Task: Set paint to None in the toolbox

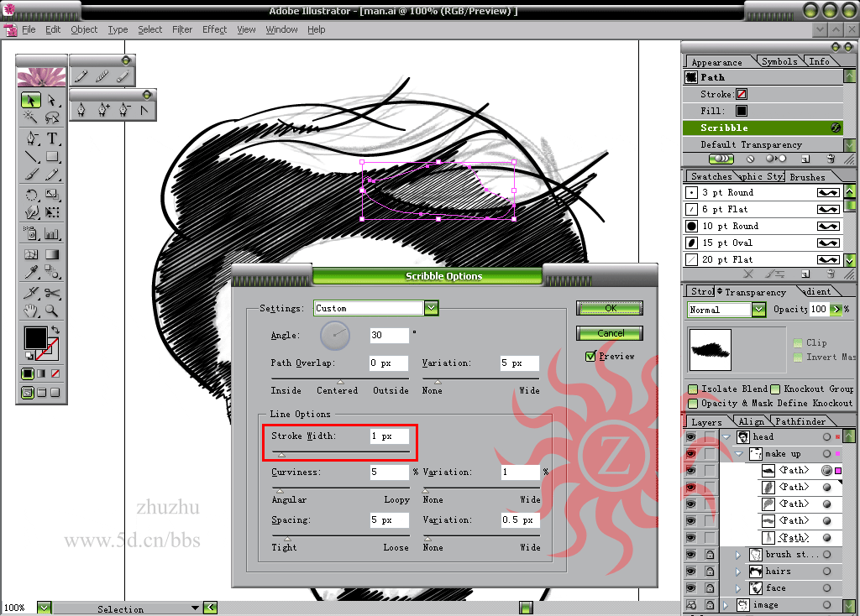Action: [55, 373]
